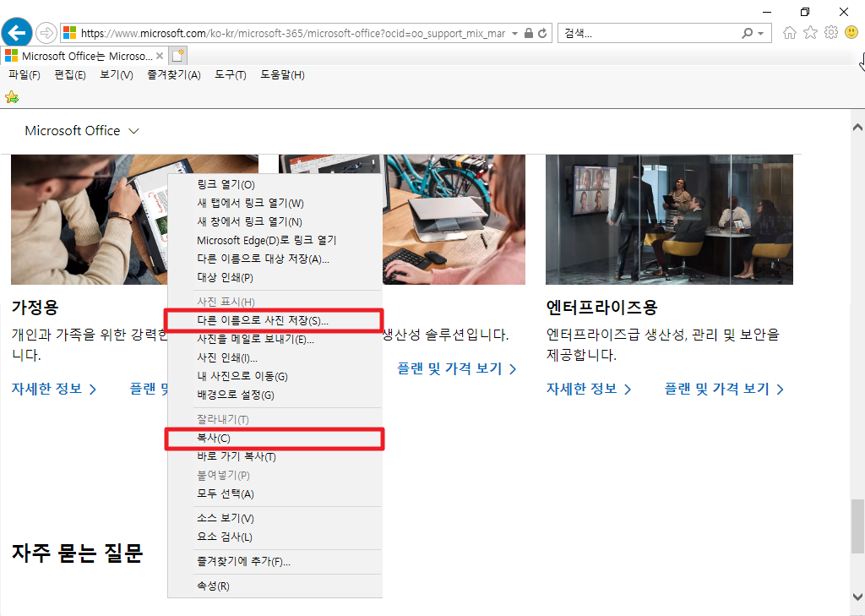Choose Microsoft Edge(D)로 링크 열기
The width and height of the screenshot is (865, 616).
[275, 240]
